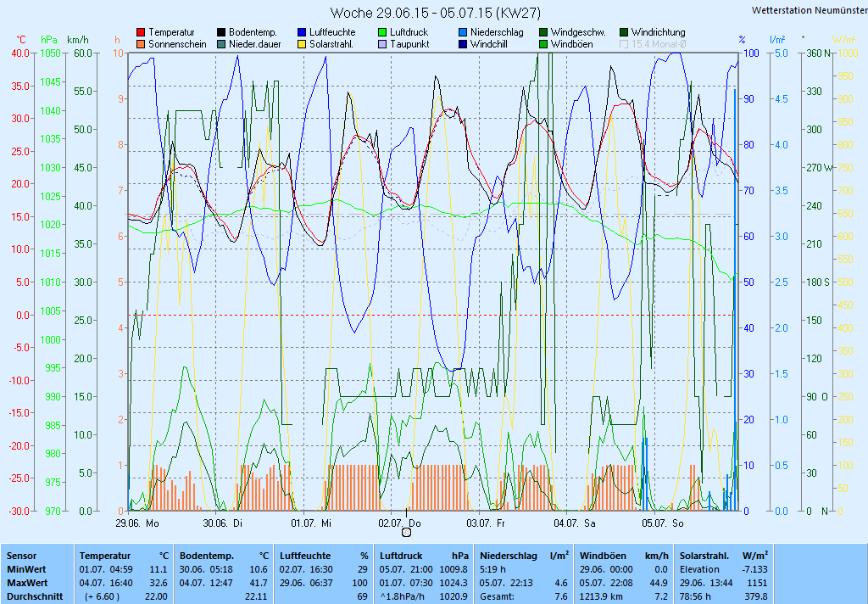
Task: Click the yellow Solarstrahl. legend marker
Action: coord(302,44)
